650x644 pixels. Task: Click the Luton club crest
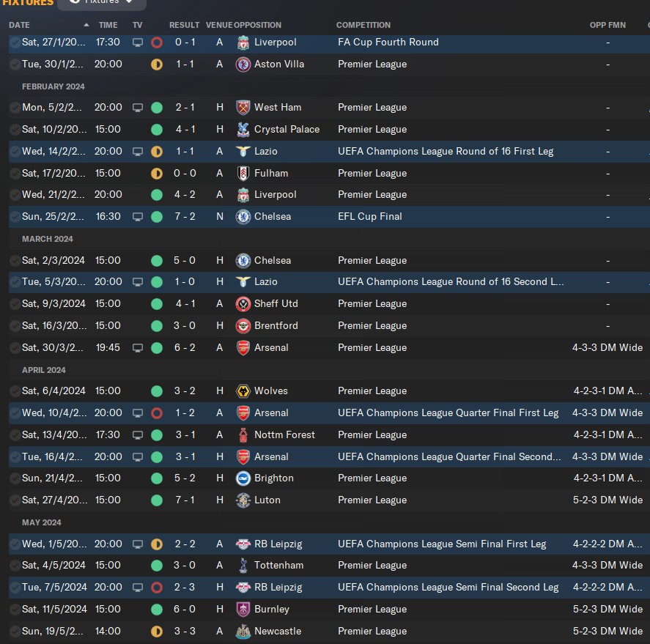click(x=243, y=500)
